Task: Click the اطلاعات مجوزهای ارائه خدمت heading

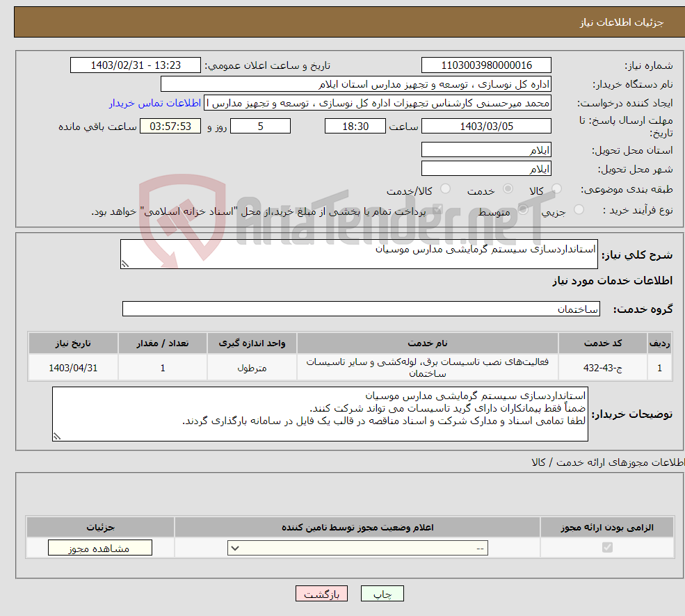Action: coord(608,462)
